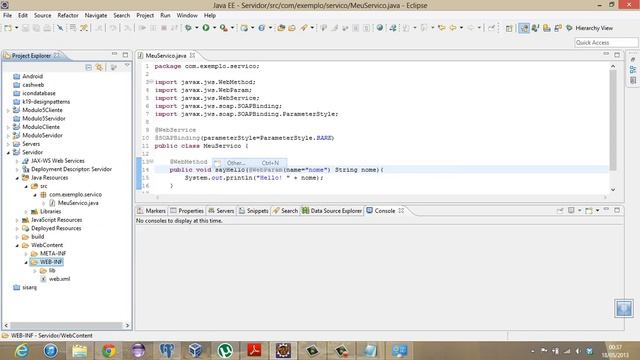Collapse the WebContent folder
640x360 pixels.
coord(17,245)
